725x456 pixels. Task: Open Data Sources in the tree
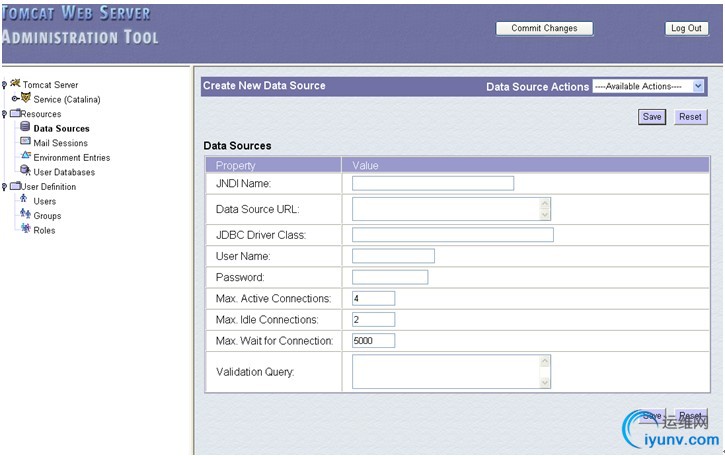point(61,129)
